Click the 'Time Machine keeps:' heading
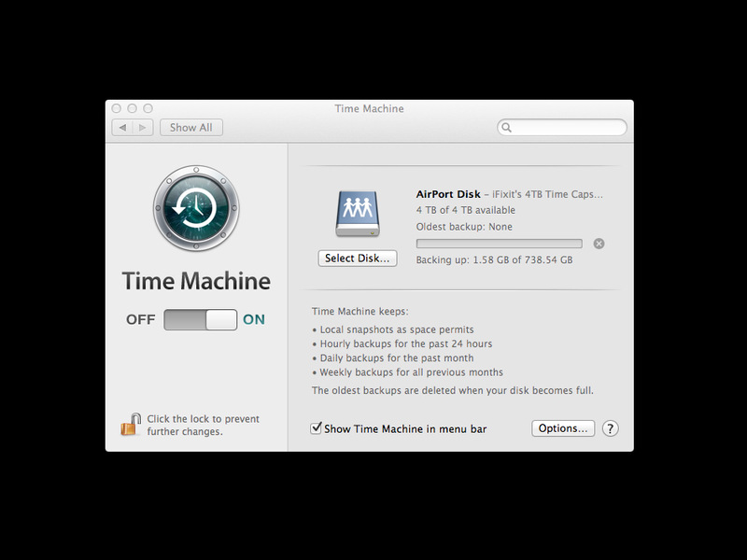 (x=359, y=312)
